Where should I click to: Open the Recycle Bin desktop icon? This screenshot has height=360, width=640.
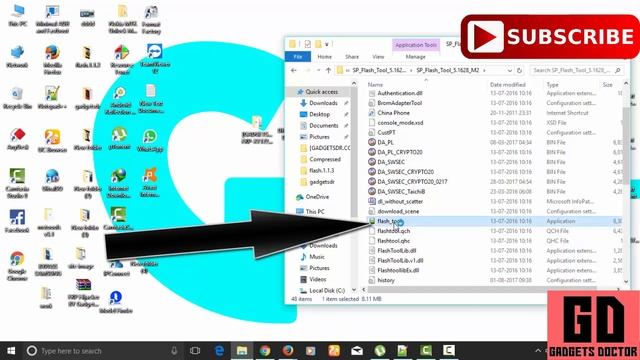click(x=17, y=98)
